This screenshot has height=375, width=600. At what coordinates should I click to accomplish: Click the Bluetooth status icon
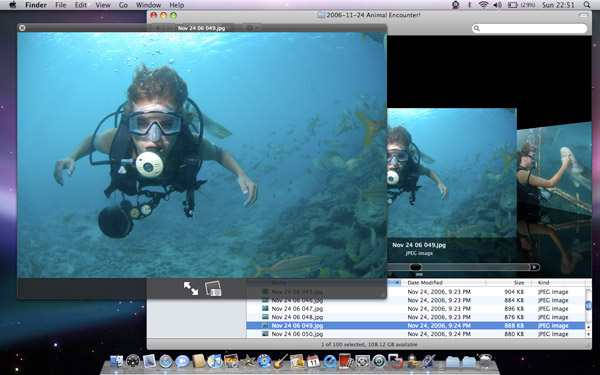470,5
